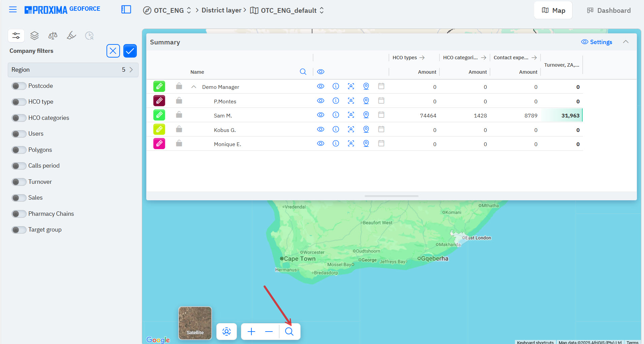Image resolution: width=644 pixels, height=344 pixels.
Task: Search names using Name column magnifier
Action: pyautogui.click(x=303, y=72)
